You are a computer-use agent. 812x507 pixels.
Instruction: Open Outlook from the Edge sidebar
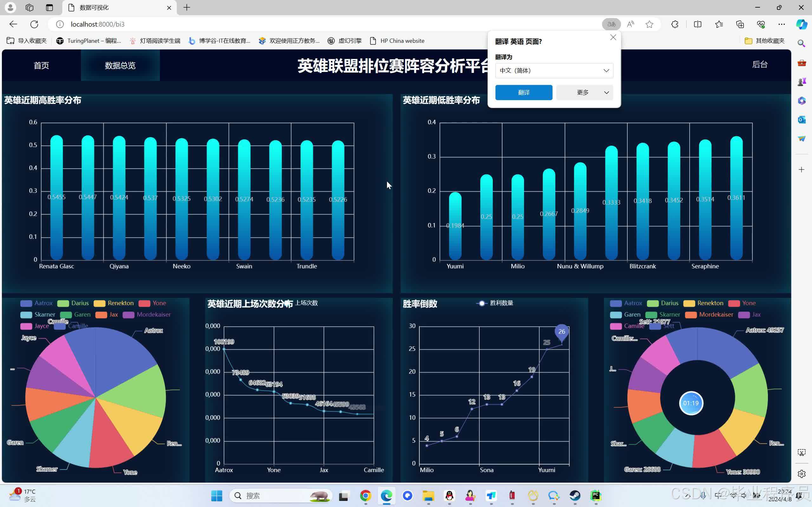pyautogui.click(x=802, y=120)
